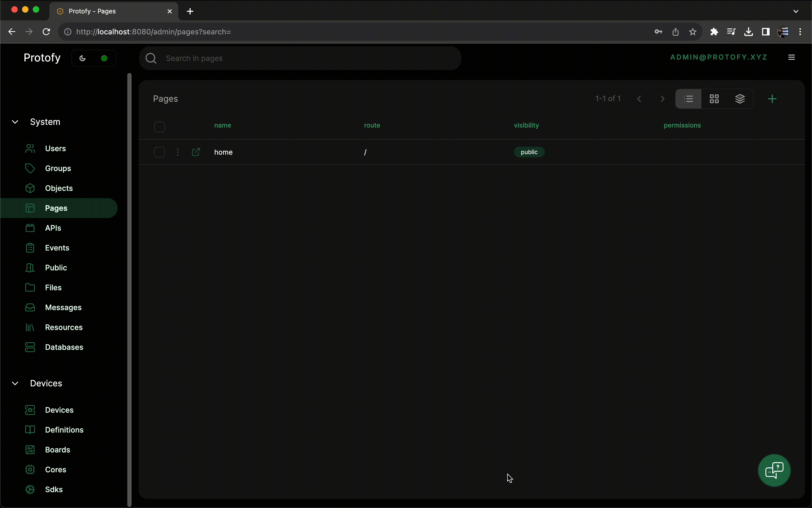Screen dimensions: 812x508
Task: Collapse the Devices section chevron
Action: click(15, 383)
